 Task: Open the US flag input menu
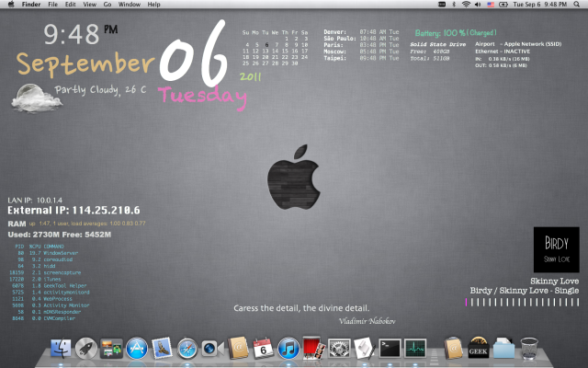(x=491, y=5)
